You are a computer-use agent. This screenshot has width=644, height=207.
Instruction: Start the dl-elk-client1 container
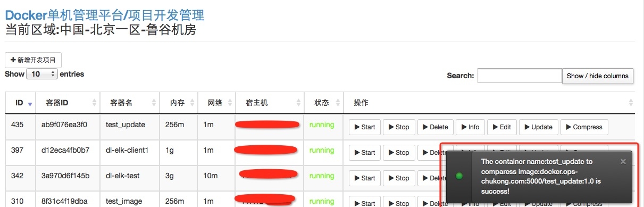(364, 152)
